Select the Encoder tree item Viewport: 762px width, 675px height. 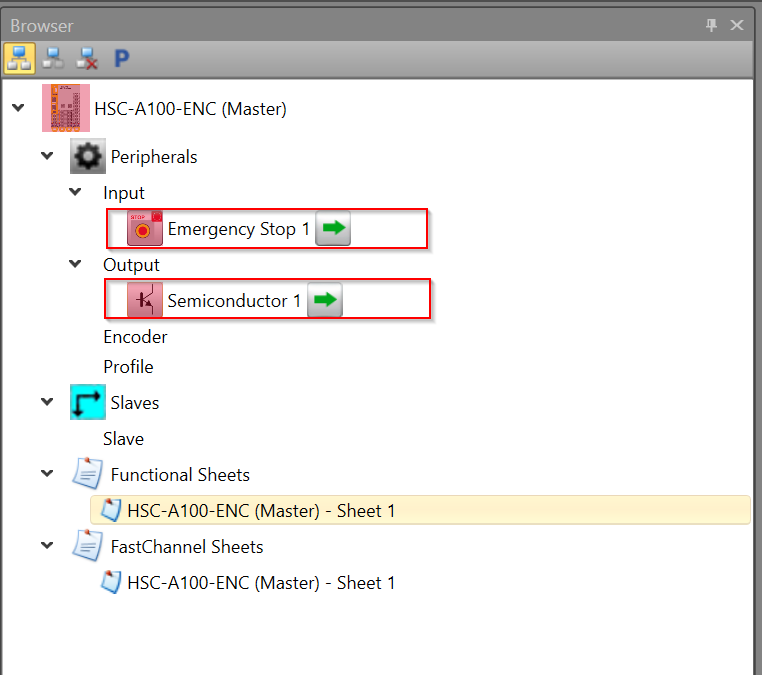(135, 337)
